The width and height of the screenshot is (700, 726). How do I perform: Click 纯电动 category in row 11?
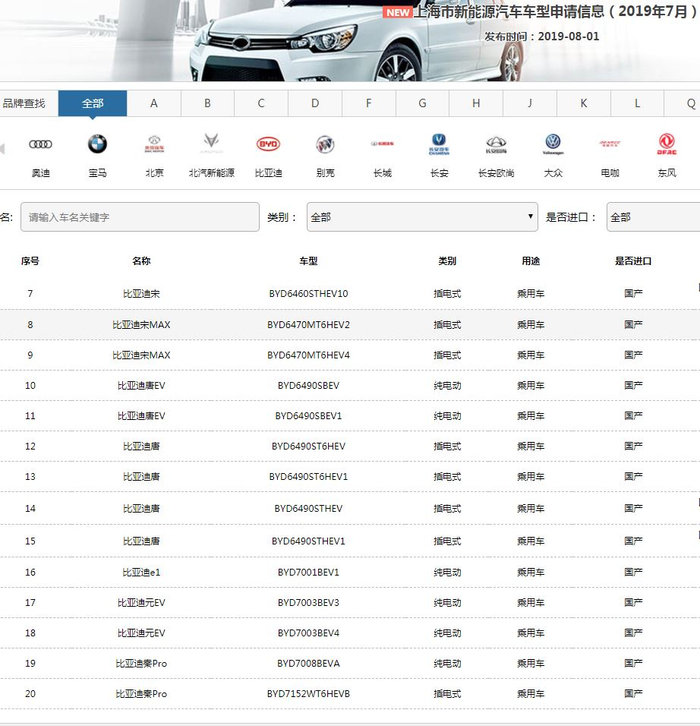click(x=447, y=416)
